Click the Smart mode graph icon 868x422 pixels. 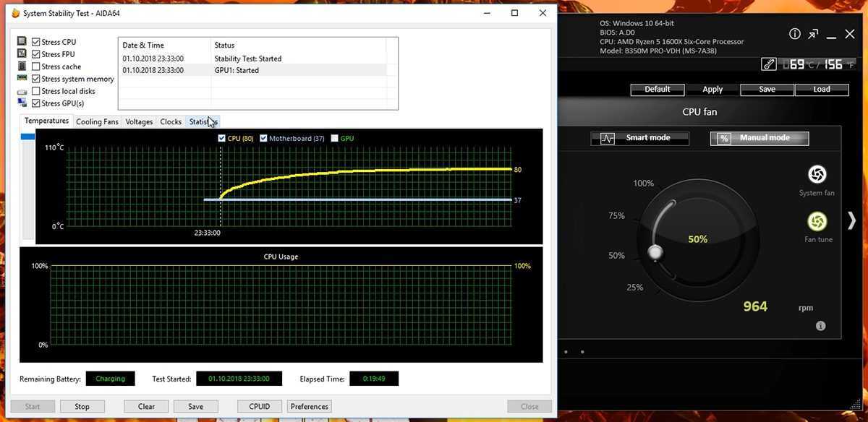[608, 138]
